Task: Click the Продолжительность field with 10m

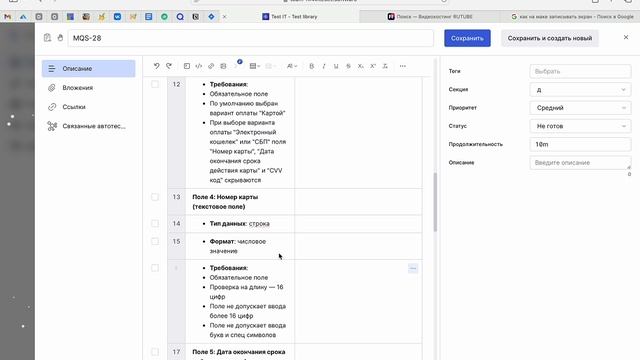Action: 580,144
